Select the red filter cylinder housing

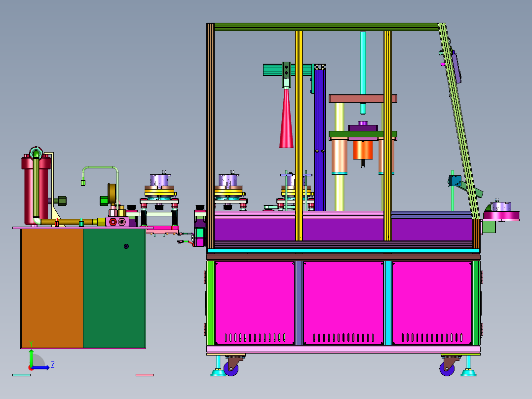tap(36, 190)
